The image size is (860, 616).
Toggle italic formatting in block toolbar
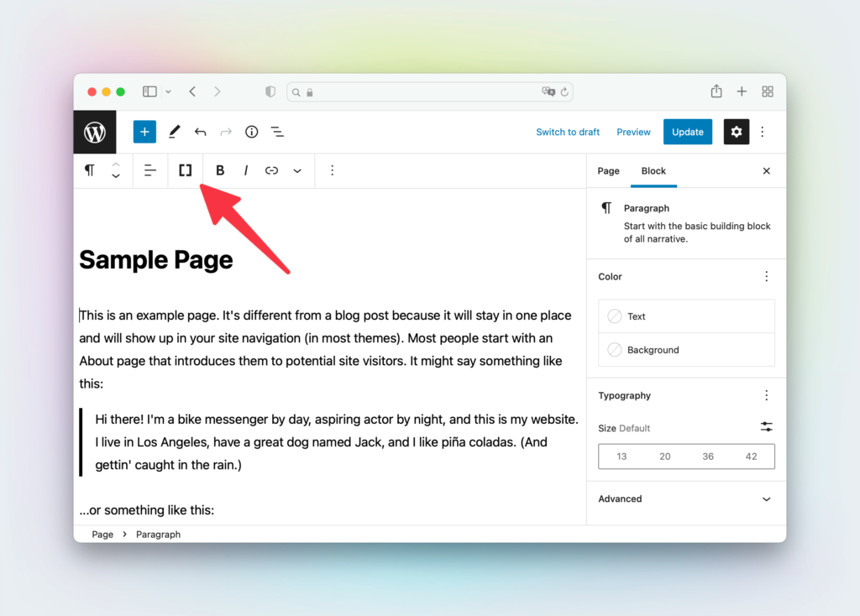(246, 170)
